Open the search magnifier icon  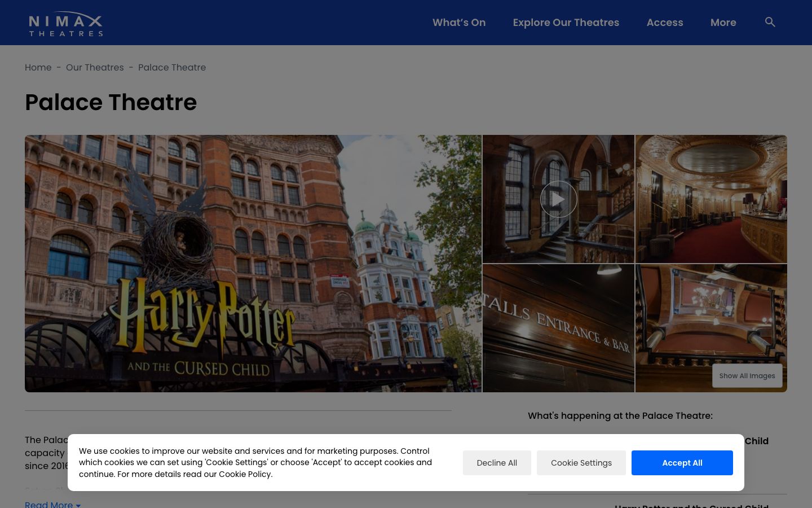point(770,22)
